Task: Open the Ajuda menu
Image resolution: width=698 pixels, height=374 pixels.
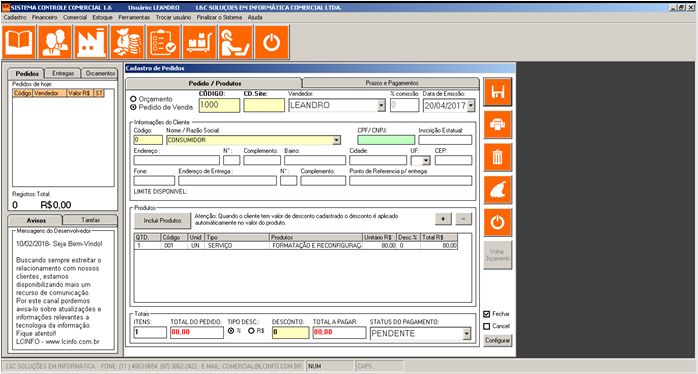Action: [255, 17]
